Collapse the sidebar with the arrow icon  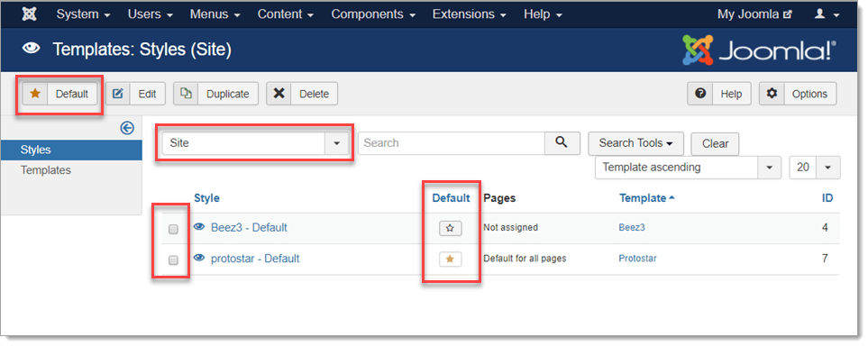tap(127, 129)
